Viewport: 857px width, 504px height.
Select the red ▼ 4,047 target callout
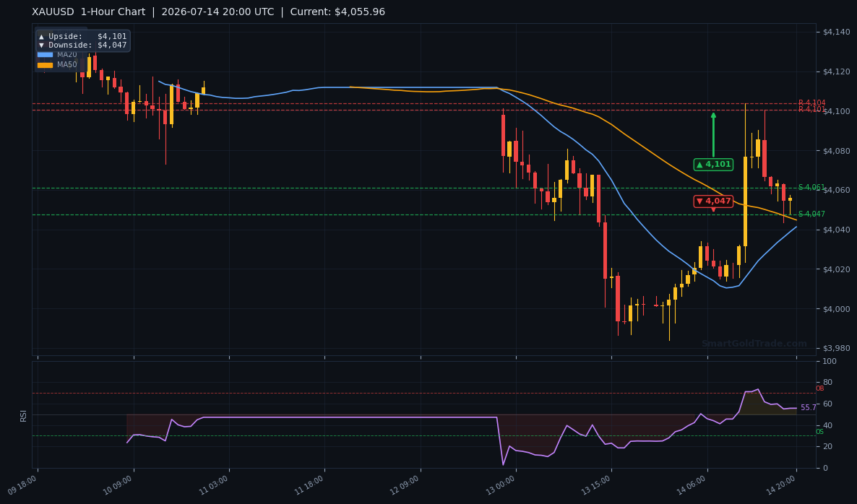tap(713, 201)
